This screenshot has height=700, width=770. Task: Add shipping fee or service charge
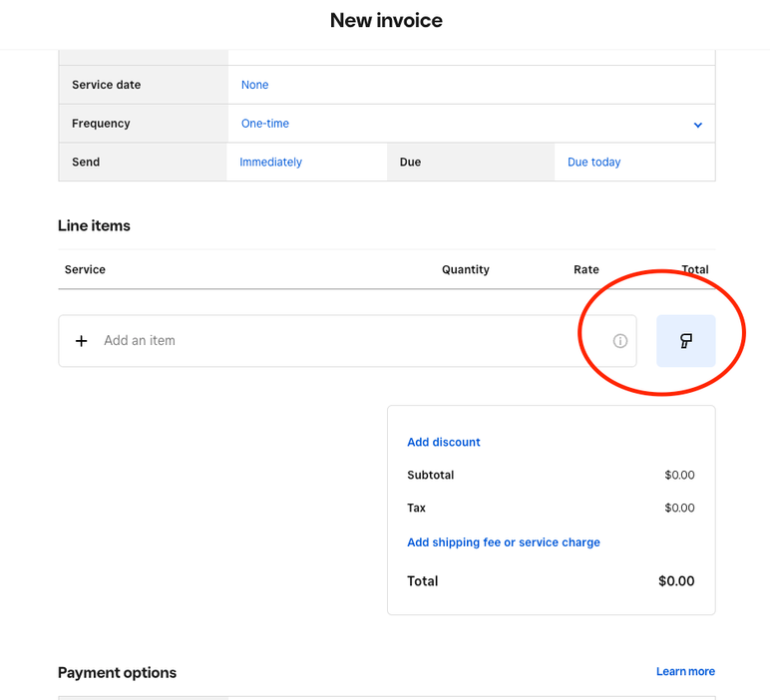click(504, 542)
